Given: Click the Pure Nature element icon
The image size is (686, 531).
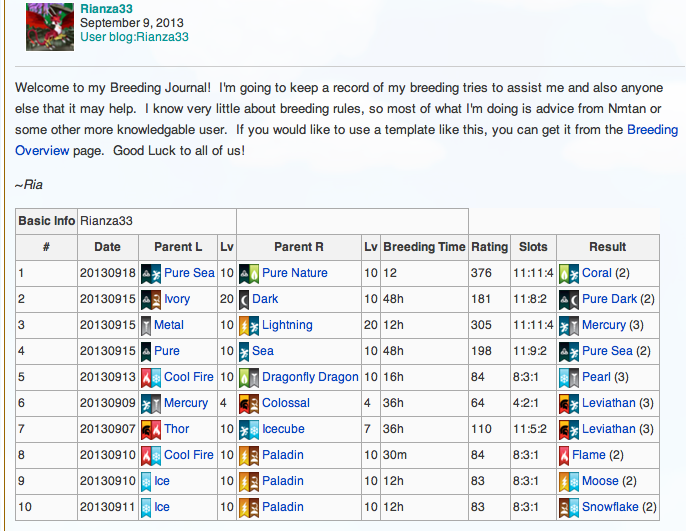Looking at the screenshot, I should pyautogui.click(x=249, y=273).
